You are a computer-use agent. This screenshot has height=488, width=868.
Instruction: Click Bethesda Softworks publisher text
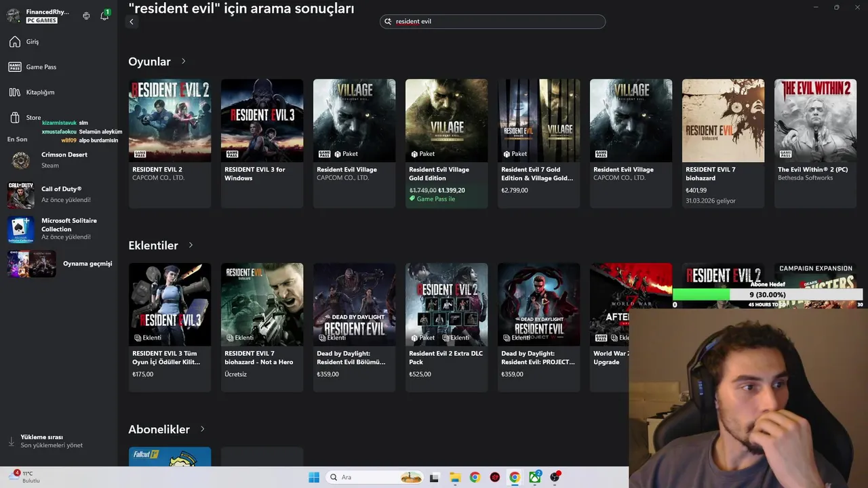[x=805, y=178]
